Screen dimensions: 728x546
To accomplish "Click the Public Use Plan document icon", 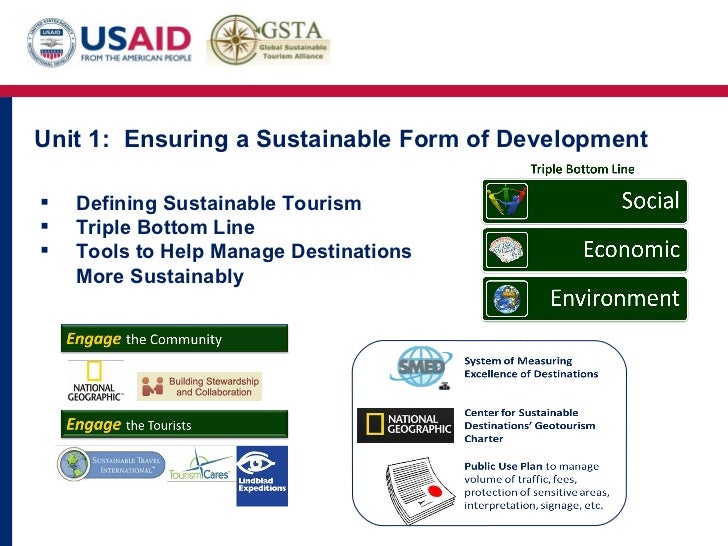I will pyautogui.click(x=419, y=490).
